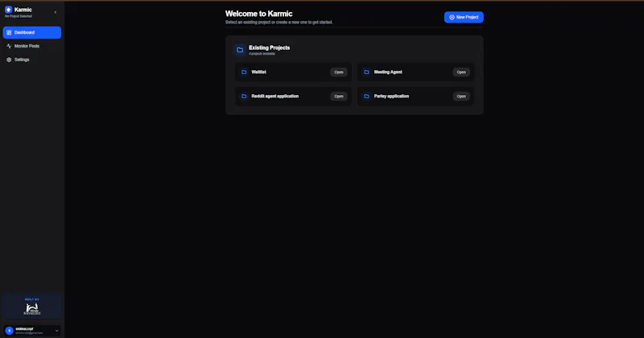This screenshot has height=338, width=644.
Task: Open Settings from the sidebar
Action: 32,60
